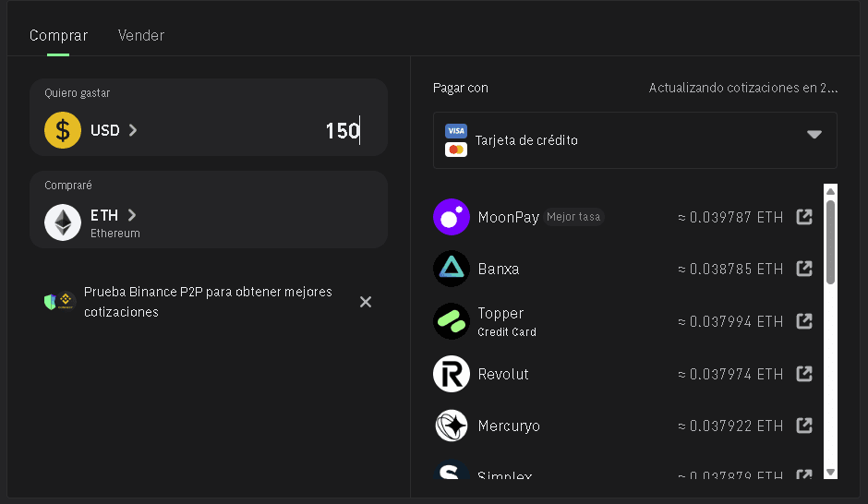Viewport: 868px width, 504px height.
Task: Click the scrollbar up arrow
Action: click(x=830, y=191)
